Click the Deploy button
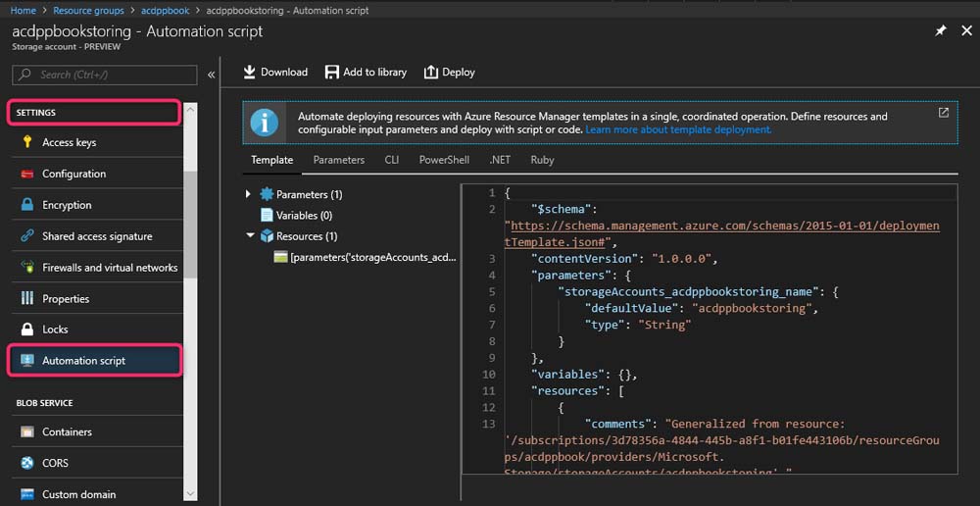The height and width of the screenshot is (506, 980). (449, 72)
